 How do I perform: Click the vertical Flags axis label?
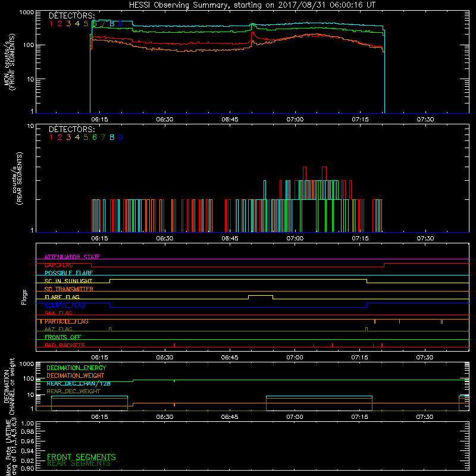(x=24, y=297)
